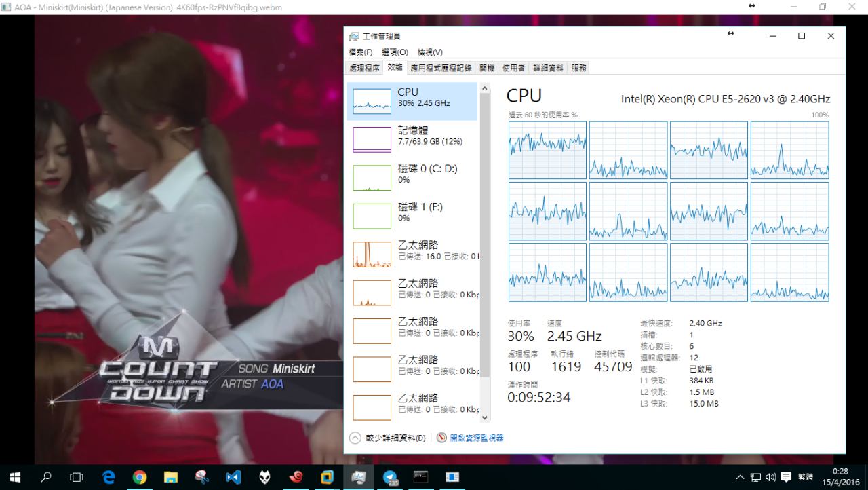The width and height of the screenshot is (868, 490).
Task: Show hidden system tray icons
Action: click(740, 477)
